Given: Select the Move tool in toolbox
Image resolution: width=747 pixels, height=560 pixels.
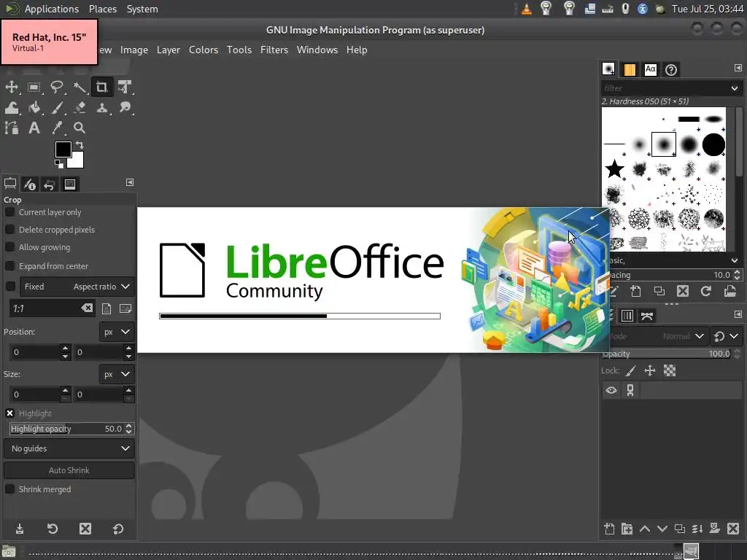Looking at the screenshot, I should coord(12,87).
